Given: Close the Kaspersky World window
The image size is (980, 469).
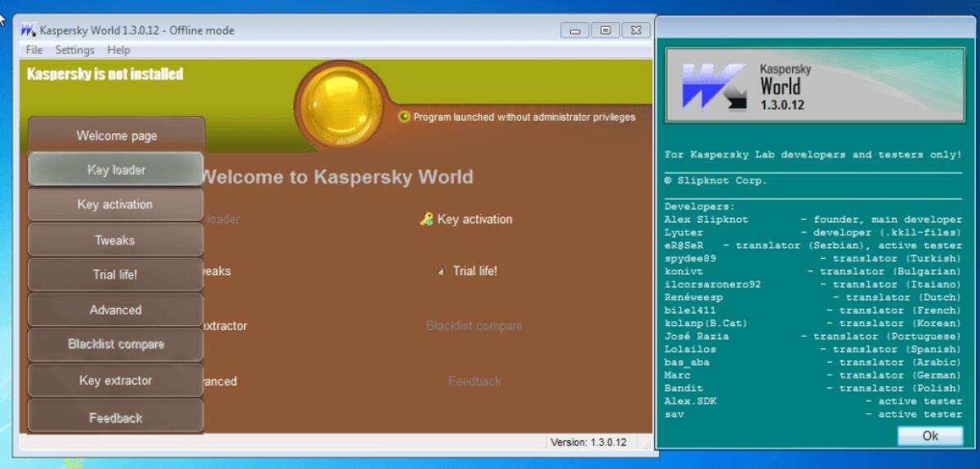Looking at the screenshot, I should 636,30.
